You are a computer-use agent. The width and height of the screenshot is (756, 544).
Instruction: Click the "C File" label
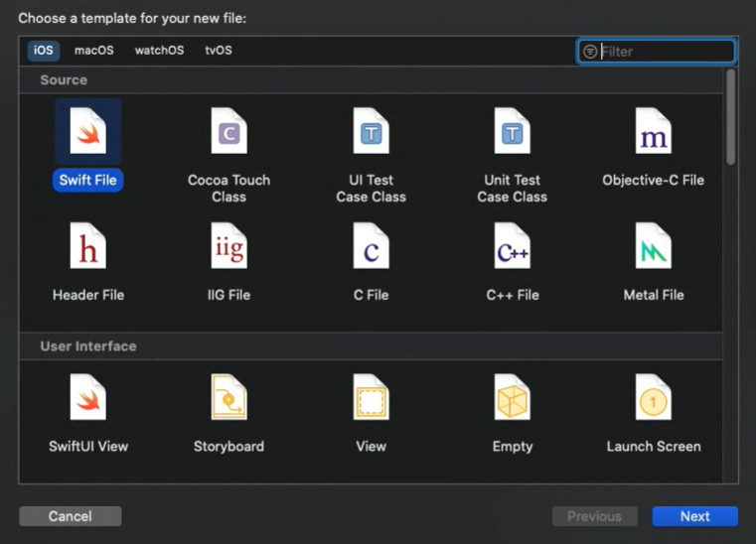pos(371,295)
